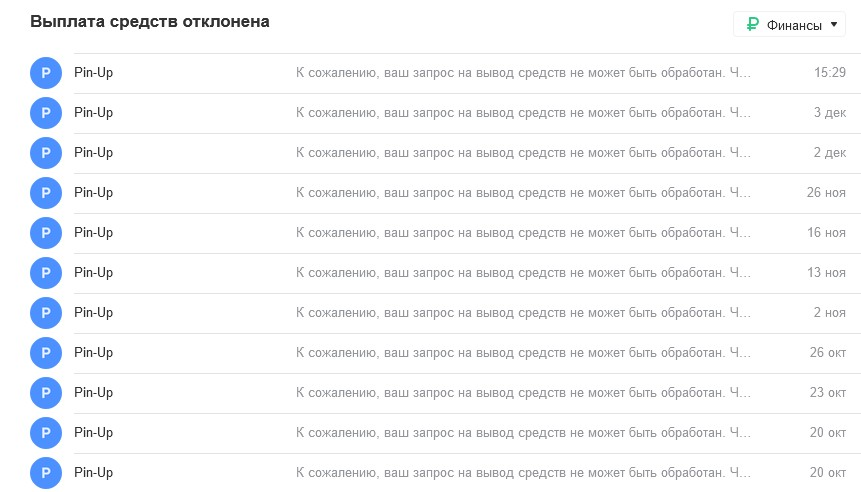Open the message preview dated 23 окт
This screenshot has width=861, height=492.
(x=523, y=393)
